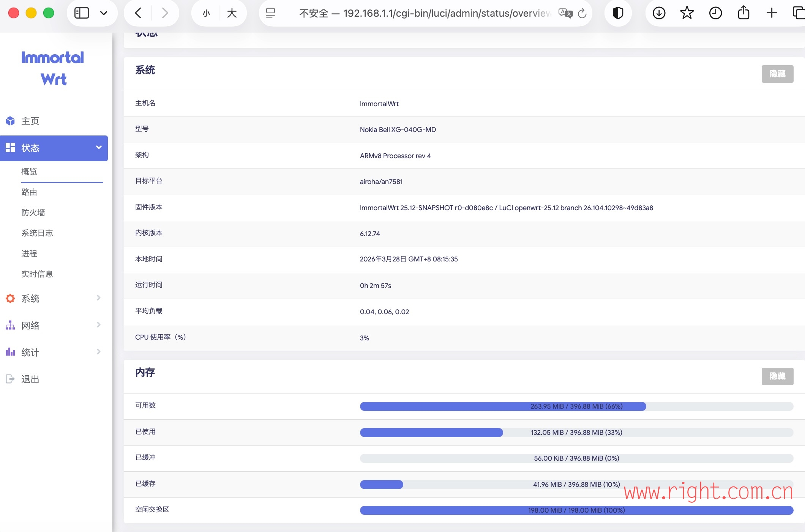805x532 pixels.
Task: Select target platform airoha/an7581
Action: tap(381, 182)
